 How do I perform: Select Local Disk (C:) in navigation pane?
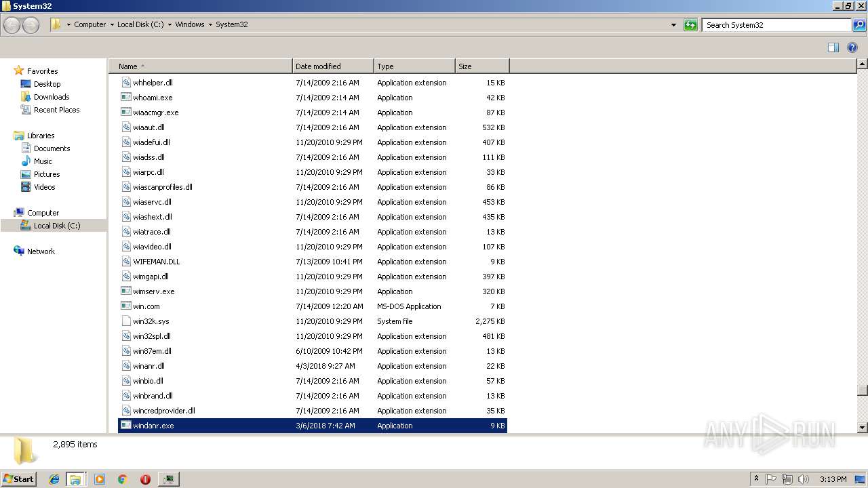[x=57, y=226]
